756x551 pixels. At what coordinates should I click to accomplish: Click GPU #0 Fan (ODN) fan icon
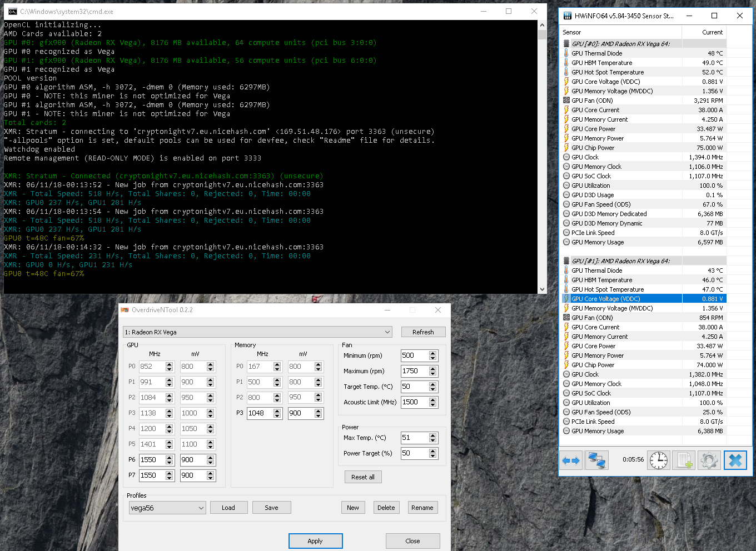(x=566, y=101)
